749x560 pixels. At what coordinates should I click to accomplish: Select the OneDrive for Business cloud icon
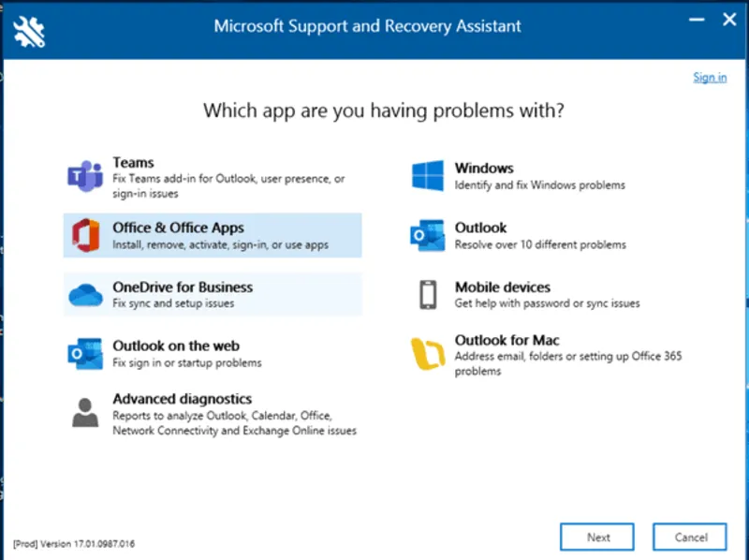pyautogui.click(x=85, y=294)
